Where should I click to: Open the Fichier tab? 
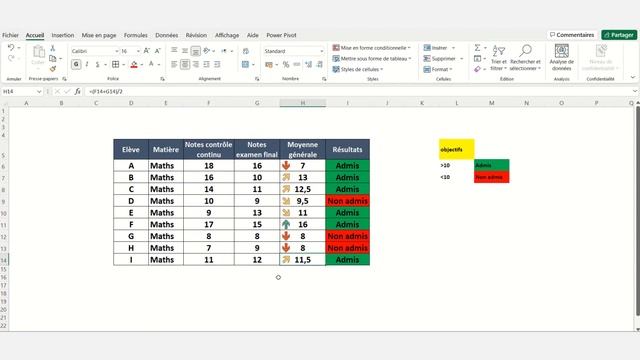tap(10, 35)
